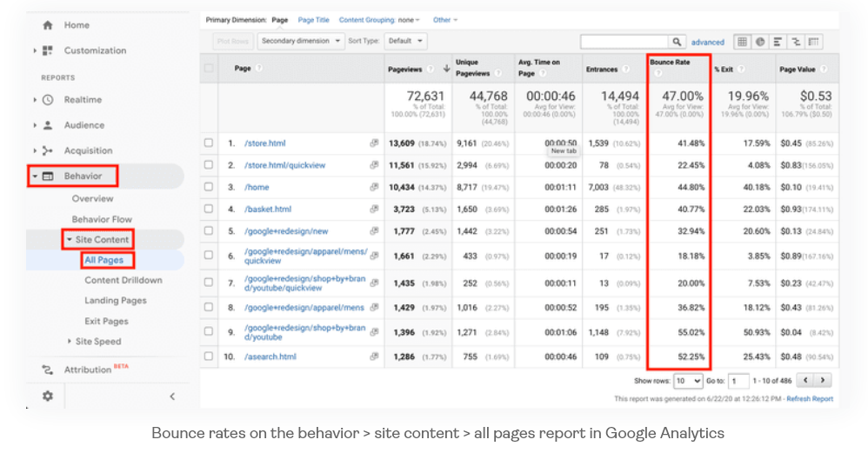Image resolution: width=868 pixels, height=453 pixels.
Task: Click the Plot Rows button
Action: click(232, 41)
